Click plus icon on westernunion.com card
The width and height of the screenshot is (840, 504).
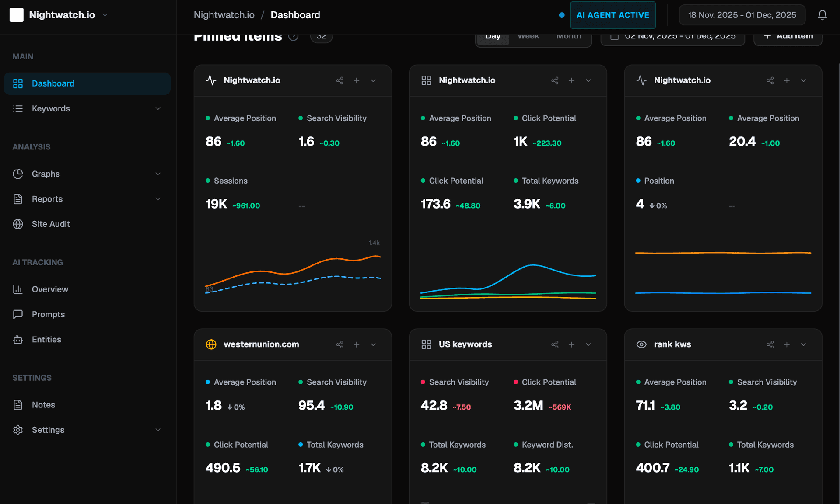tap(356, 344)
